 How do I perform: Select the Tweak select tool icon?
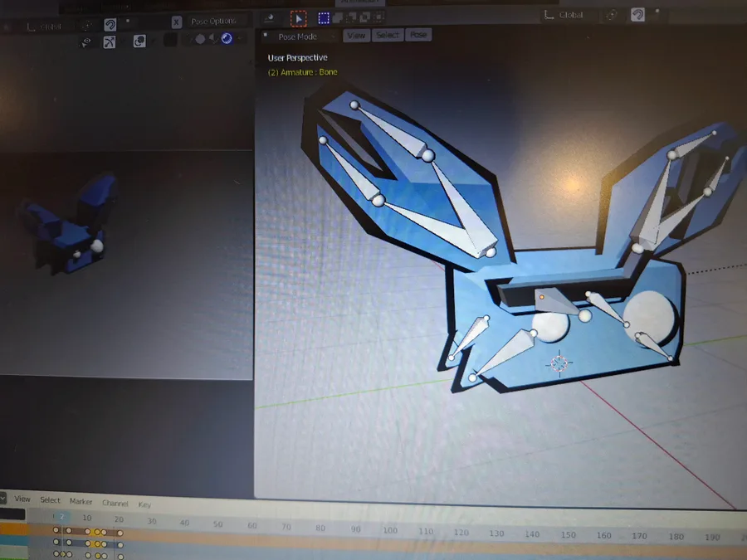[x=299, y=19]
